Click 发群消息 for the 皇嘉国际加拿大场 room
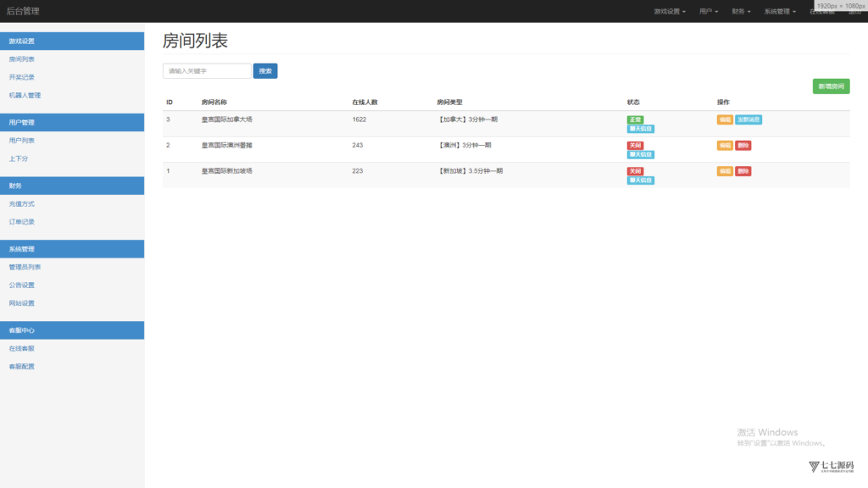Viewport: 868px width, 488px height. click(x=748, y=119)
